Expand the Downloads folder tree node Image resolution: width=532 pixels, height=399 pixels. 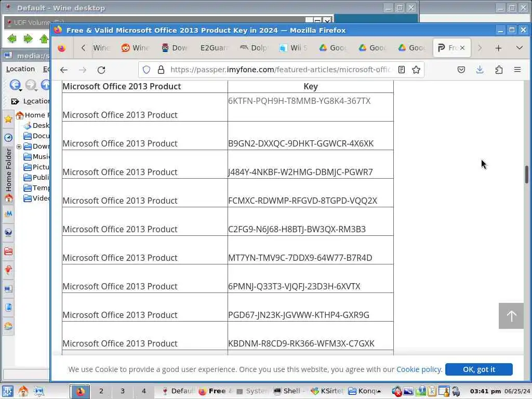[x=19, y=147]
